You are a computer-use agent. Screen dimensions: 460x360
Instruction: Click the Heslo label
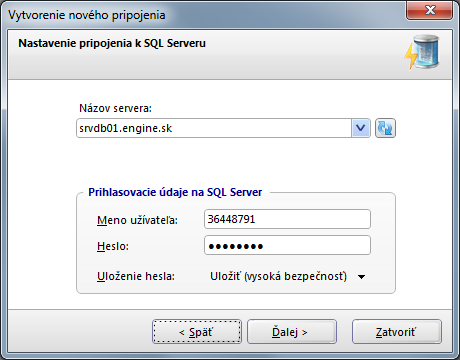coord(113,246)
